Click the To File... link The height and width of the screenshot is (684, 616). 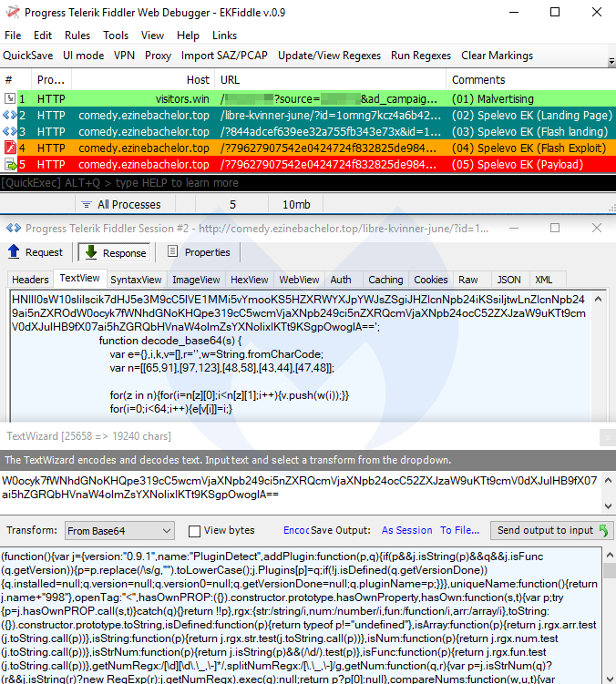[x=459, y=530]
